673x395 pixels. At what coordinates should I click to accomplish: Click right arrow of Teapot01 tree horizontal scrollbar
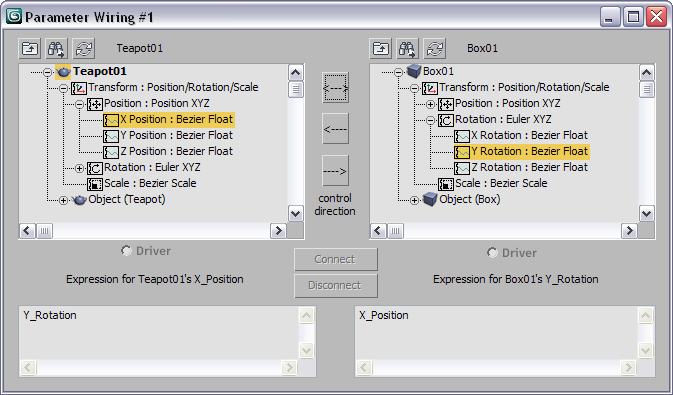point(278,231)
